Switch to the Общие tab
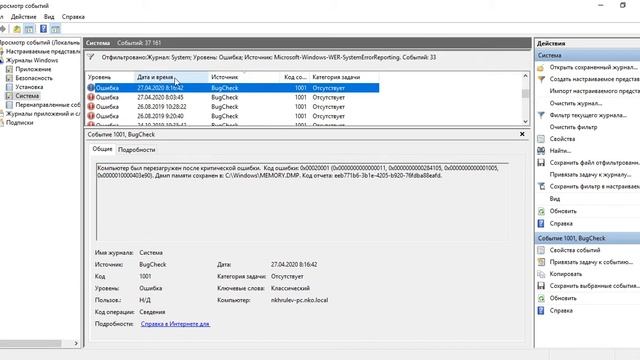Image resolution: width=640 pixels, height=360 pixels. point(102,149)
